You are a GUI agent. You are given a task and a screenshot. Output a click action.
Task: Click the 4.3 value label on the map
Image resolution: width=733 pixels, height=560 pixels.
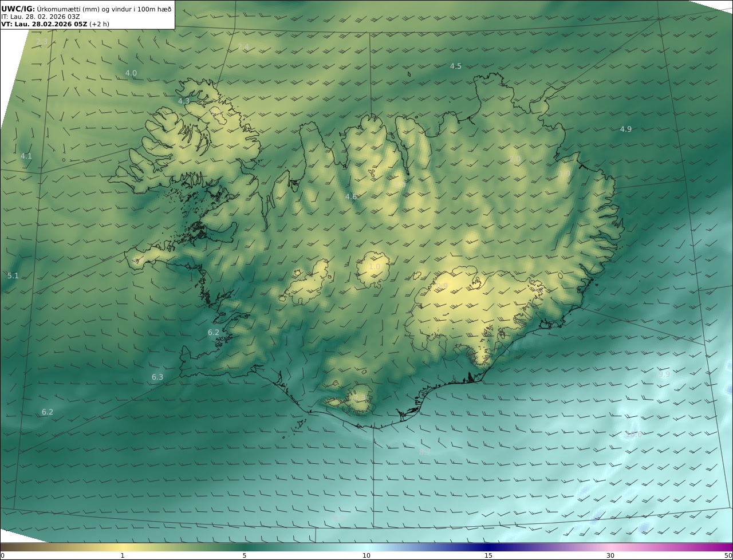184,101
